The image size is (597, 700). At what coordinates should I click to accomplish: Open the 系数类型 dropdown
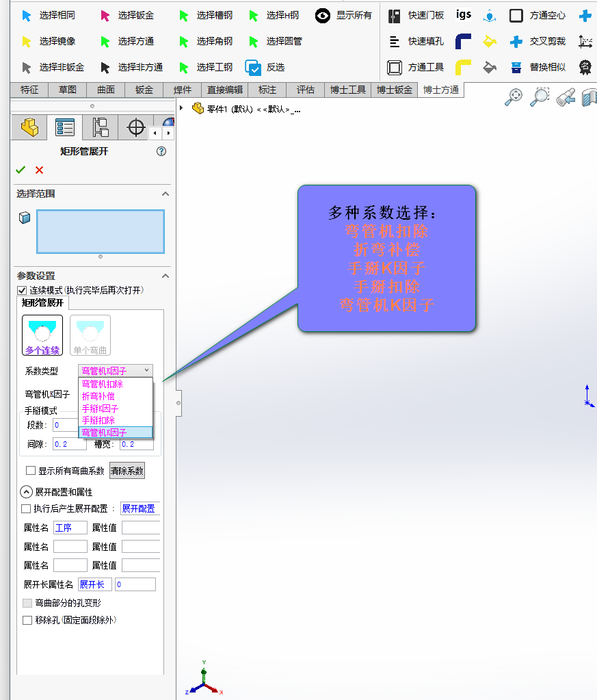(x=115, y=370)
